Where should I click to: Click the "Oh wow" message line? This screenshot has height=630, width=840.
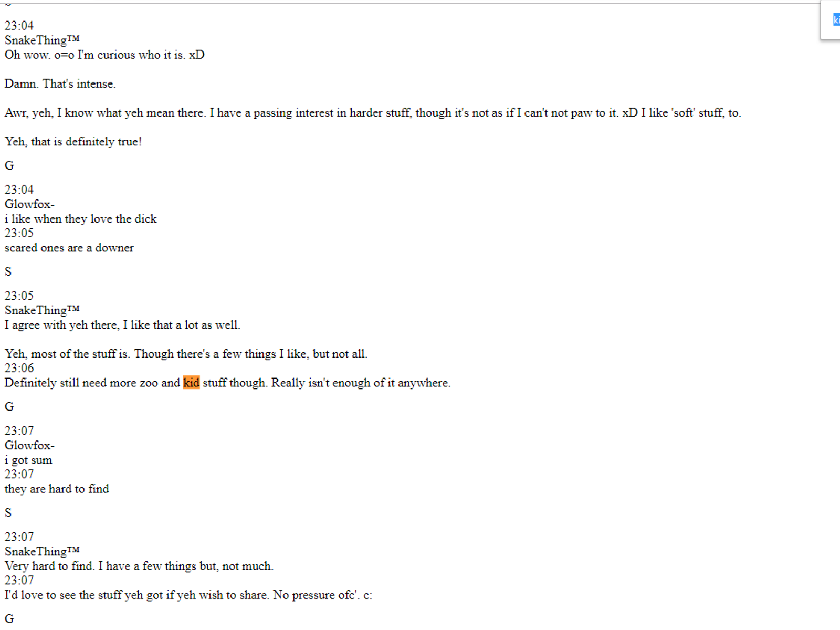pos(104,55)
